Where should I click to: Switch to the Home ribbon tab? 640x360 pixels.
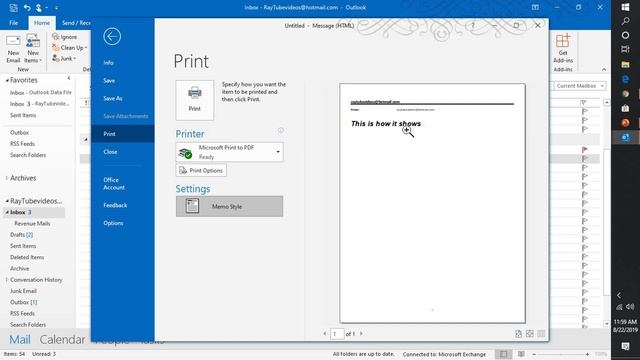click(42, 23)
